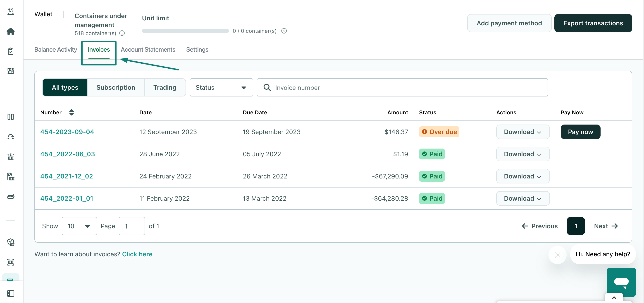Expand the chevron-up panel below chat widget
This screenshot has height=303, width=644.
[614, 298]
